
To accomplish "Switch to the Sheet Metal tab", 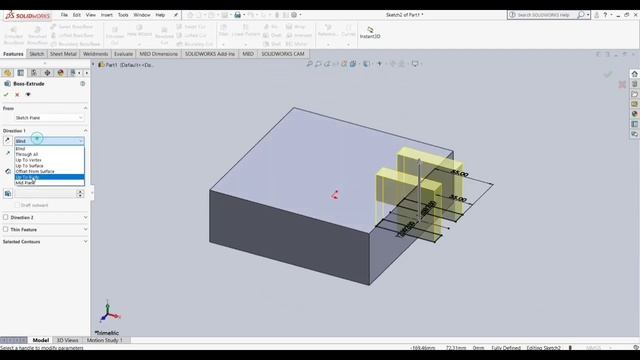I will pyautogui.click(x=63, y=54).
